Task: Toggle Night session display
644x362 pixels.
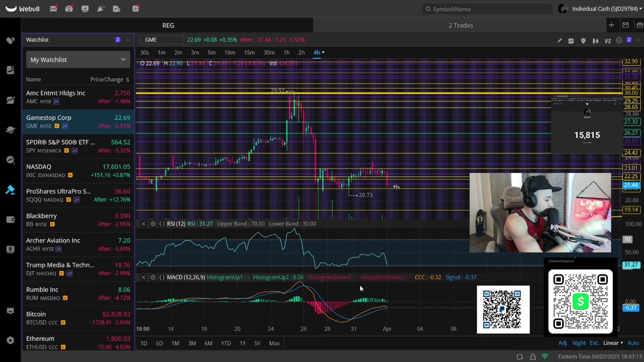Action: coord(579,343)
